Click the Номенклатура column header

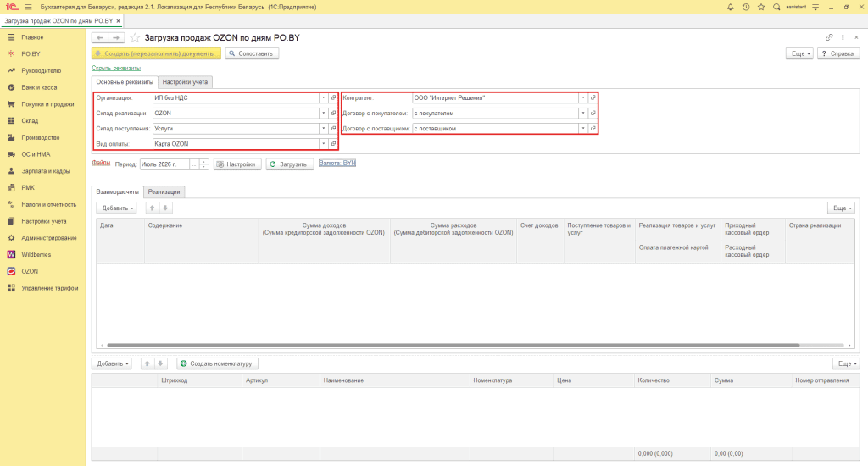point(511,380)
